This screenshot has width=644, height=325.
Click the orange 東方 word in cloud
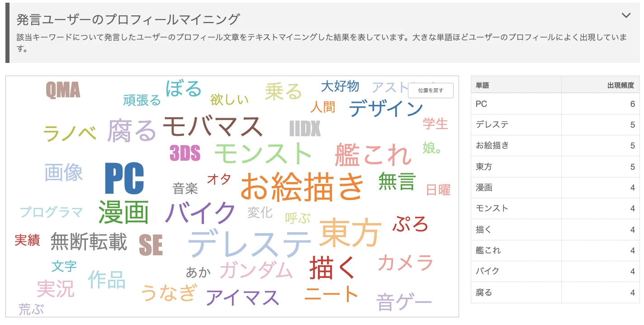[351, 232]
